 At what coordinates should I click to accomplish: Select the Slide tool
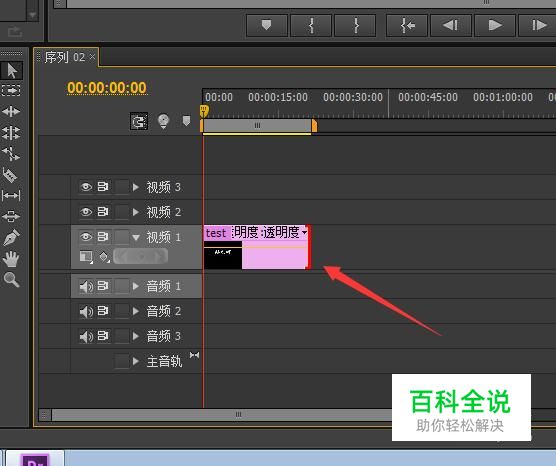tap(11, 216)
